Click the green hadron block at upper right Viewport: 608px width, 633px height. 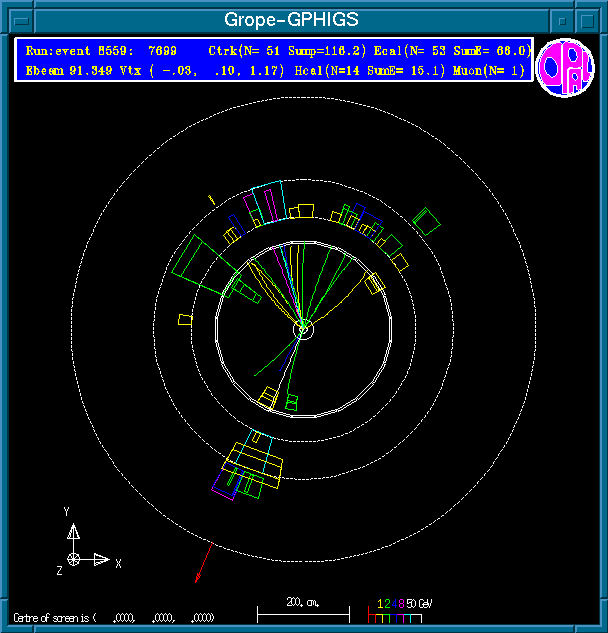427,220
